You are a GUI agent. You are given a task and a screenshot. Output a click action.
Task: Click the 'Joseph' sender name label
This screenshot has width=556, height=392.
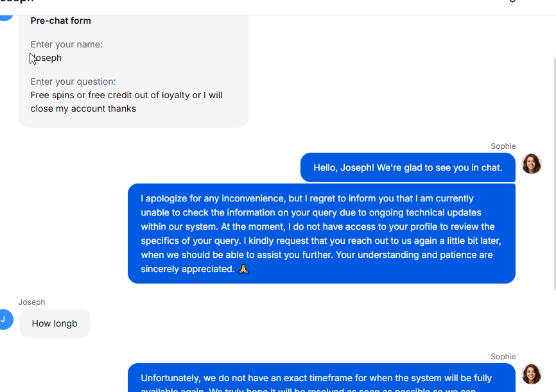click(32, 302)
